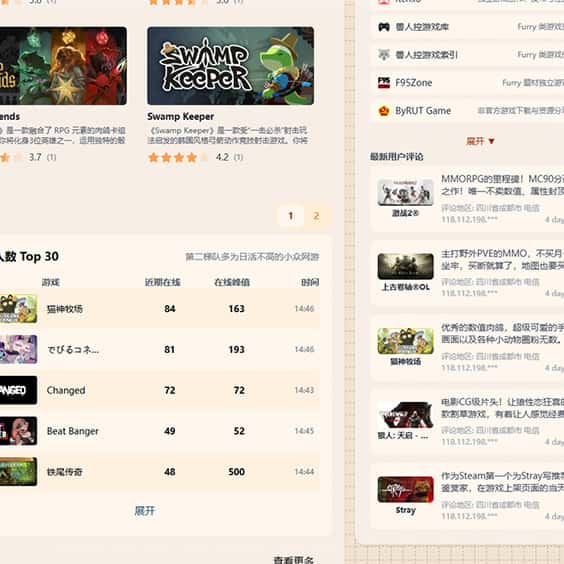Viewport: 564px width, 564px height.
Task: Go to page 2 in pagination
Action: coord(316,216)
